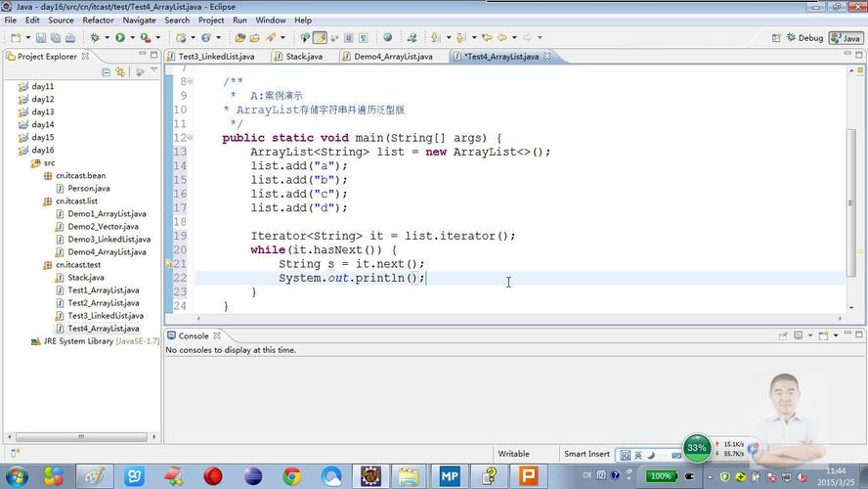Open Console Display Selected Console dropdown
Screen dimensions: 868x489
[810, 335]
